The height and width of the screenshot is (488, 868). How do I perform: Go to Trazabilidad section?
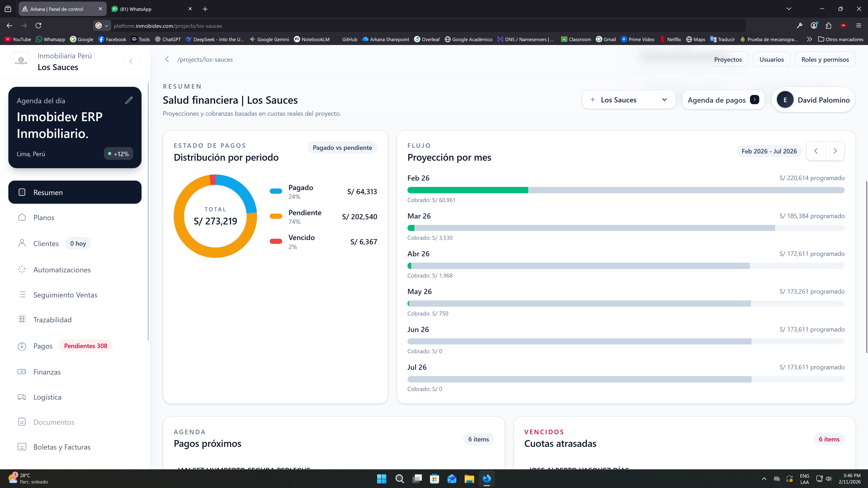[x=52, y=320]
